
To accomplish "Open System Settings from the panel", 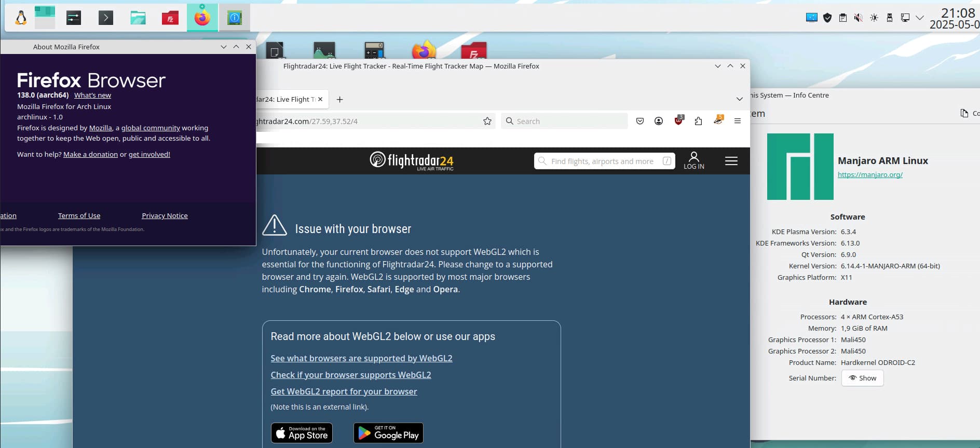I will coord(74,18).
